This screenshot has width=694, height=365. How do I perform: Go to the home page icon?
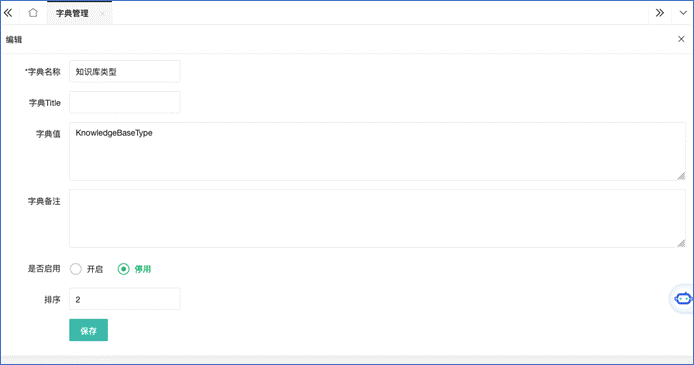33,13
